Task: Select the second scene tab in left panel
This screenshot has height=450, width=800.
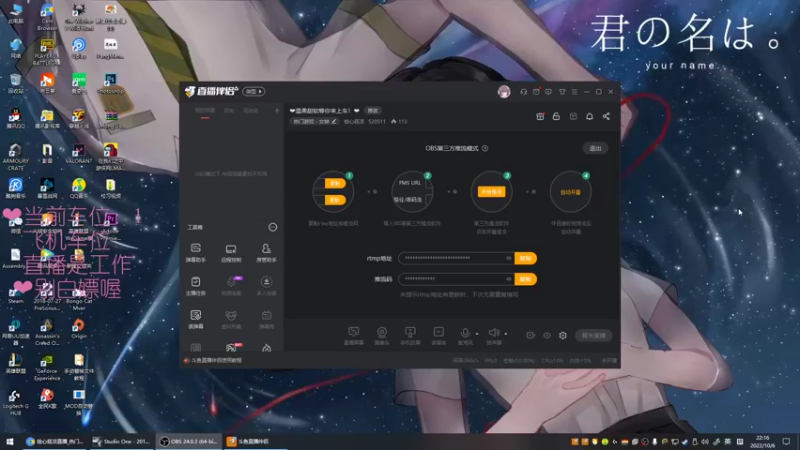Action: click(x=230, y=111)
